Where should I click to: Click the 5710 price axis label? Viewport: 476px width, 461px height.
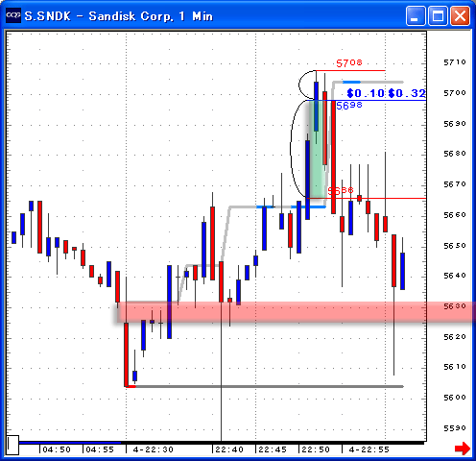pyautogui.click(x=455, y=62)
